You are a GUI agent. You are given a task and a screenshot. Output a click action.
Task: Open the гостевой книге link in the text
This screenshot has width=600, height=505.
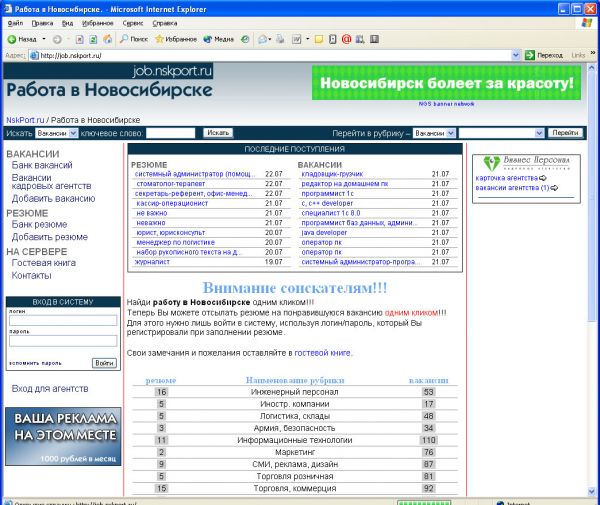pyautogui.click(x=323, y=353)
